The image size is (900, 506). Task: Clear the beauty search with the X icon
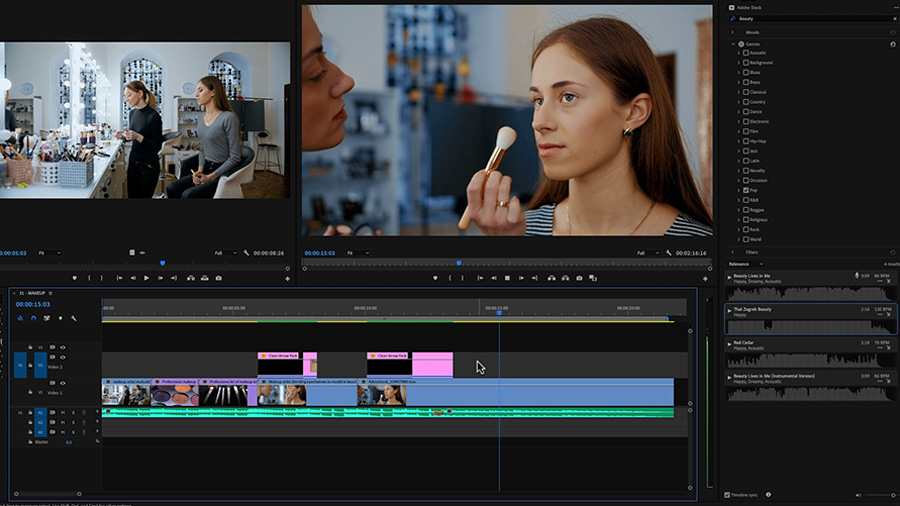pyautogui.click(x=893, y=19)
